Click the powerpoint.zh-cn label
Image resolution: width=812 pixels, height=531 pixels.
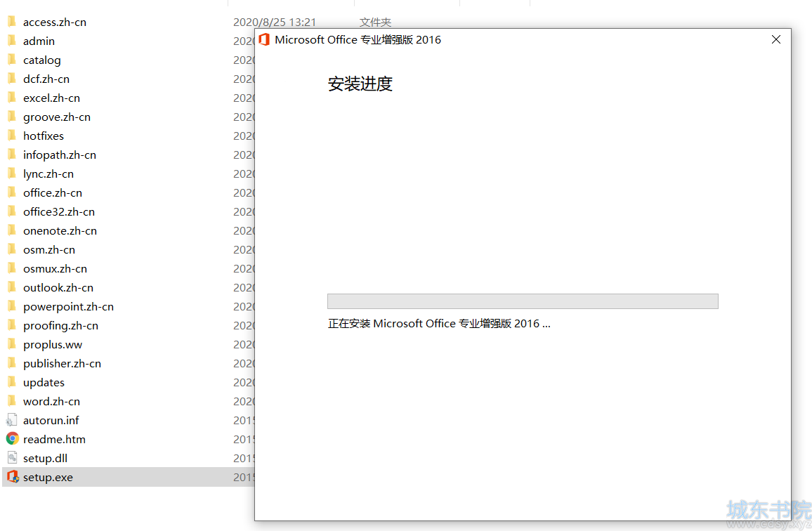68,307
